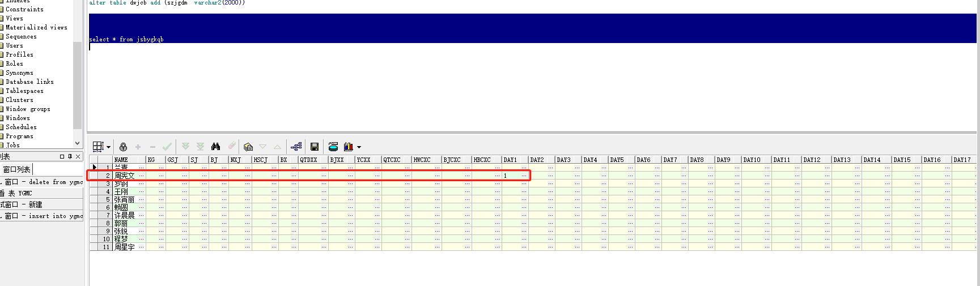Click the previous query up triangle

pos(277,147)
